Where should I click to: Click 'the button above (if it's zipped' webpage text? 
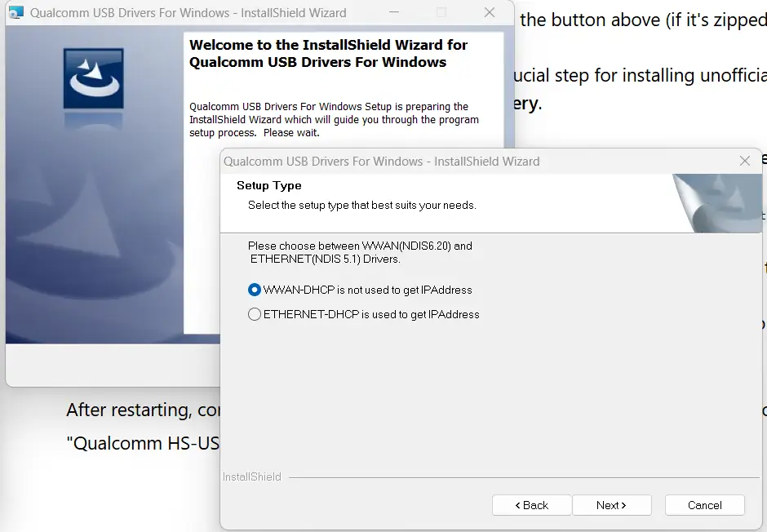click(x=643, y=20)
